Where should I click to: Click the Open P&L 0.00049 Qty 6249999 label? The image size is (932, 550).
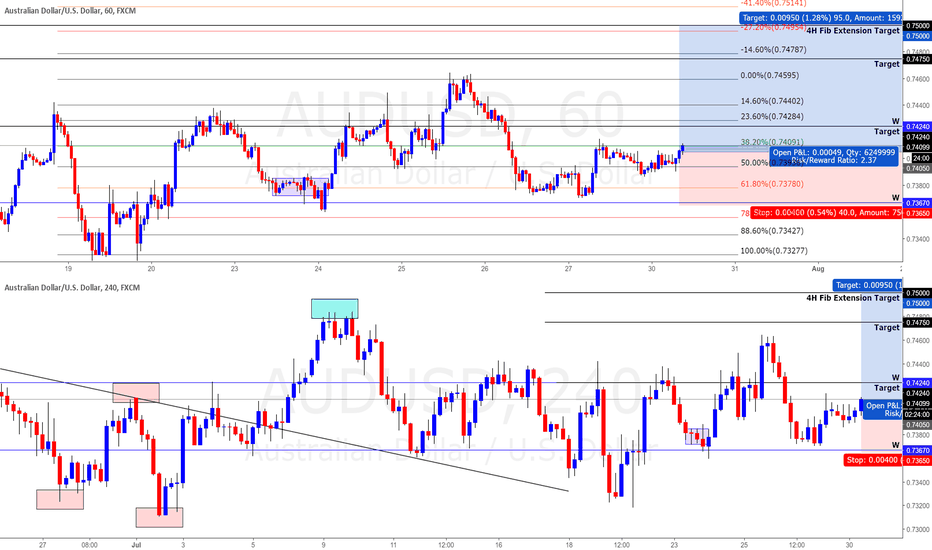pos(834,156)
